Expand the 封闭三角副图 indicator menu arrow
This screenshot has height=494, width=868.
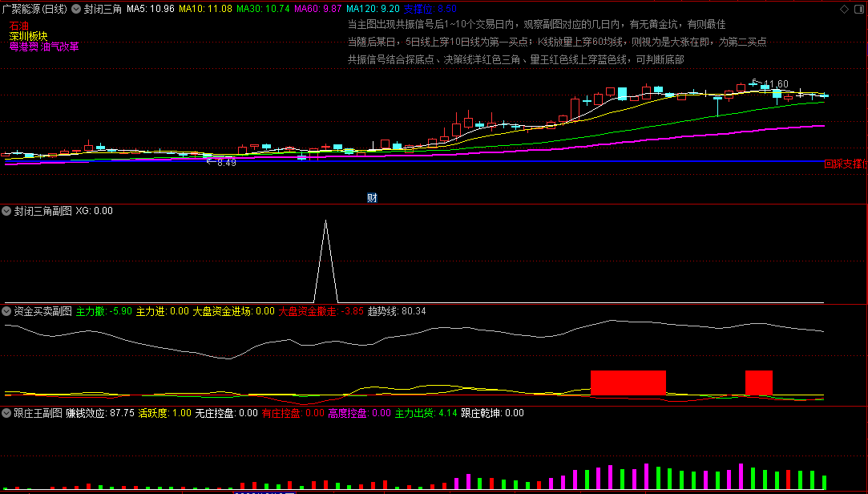[x=6, y=211]
